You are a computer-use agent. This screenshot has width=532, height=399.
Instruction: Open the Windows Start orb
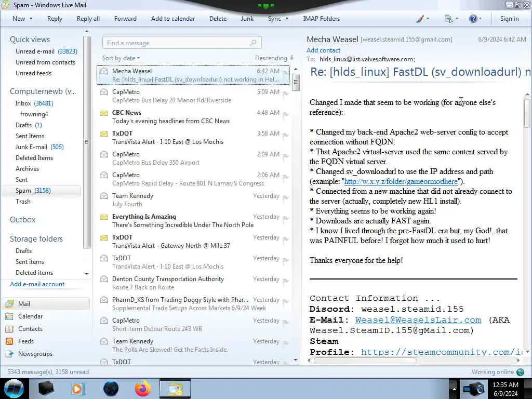[x=14, y=389]
